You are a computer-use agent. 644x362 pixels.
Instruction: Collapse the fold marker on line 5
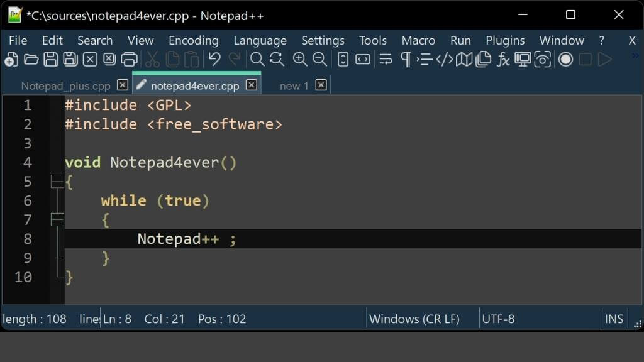tap(57, 182)
